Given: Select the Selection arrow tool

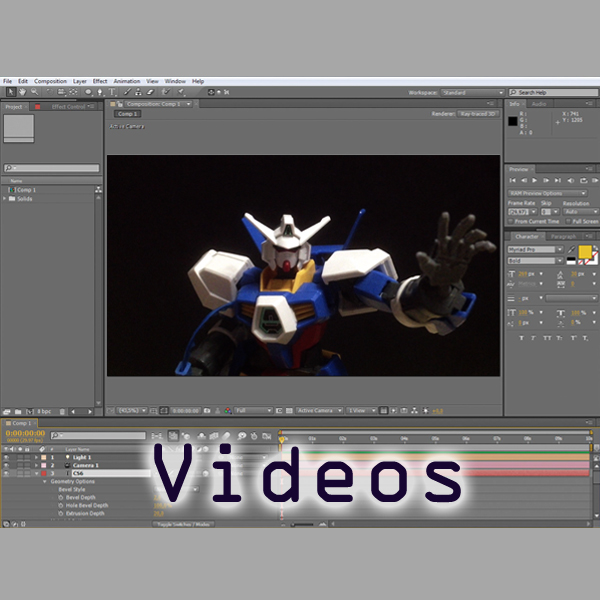Looking at the screenshot, I should point(11,92).
